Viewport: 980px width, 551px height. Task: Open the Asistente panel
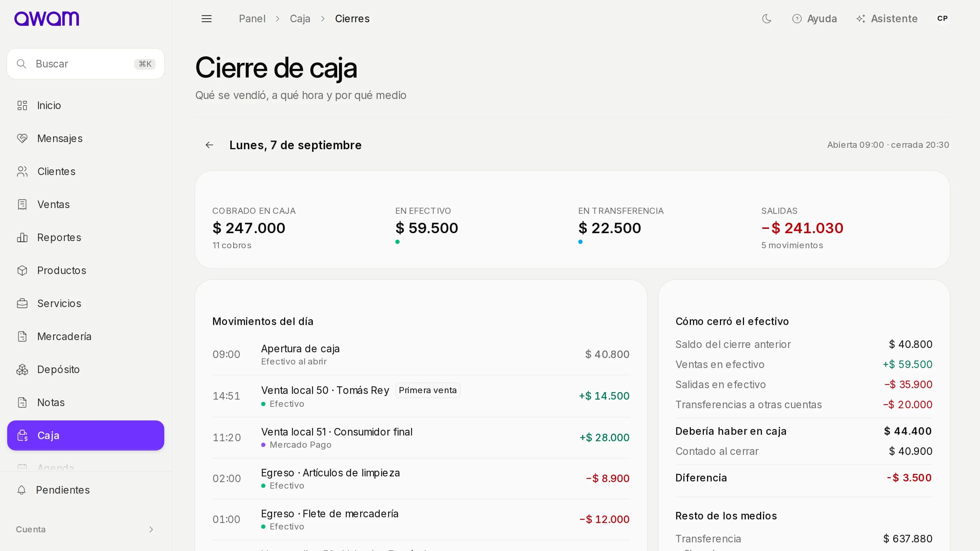pos(887,19)
